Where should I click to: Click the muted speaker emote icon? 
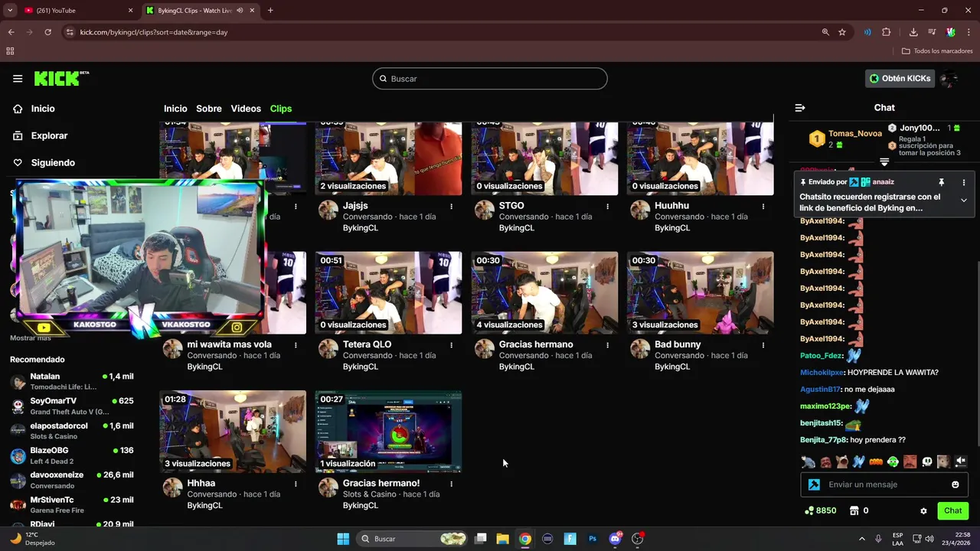point(961,461)
